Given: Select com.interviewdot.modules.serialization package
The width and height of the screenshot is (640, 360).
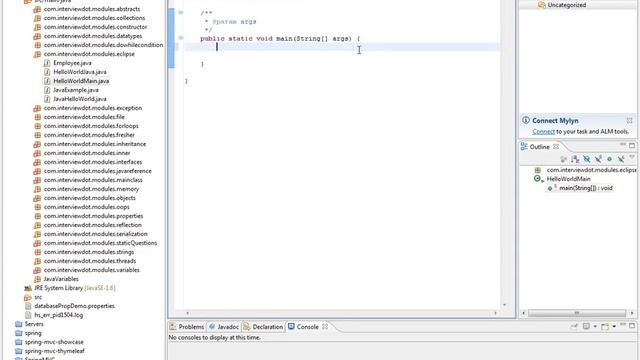Looking at the screenshot, I should point(96,234).
